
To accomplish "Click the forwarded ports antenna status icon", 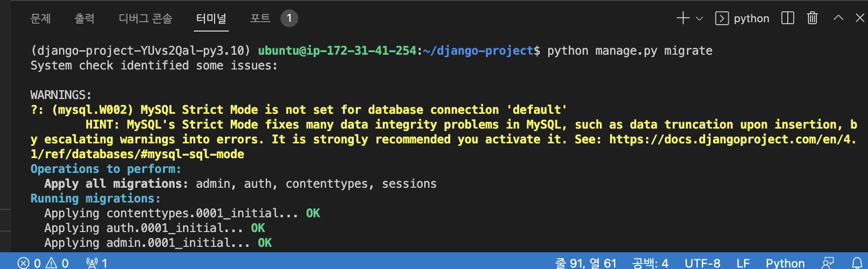I will point(96,263).
